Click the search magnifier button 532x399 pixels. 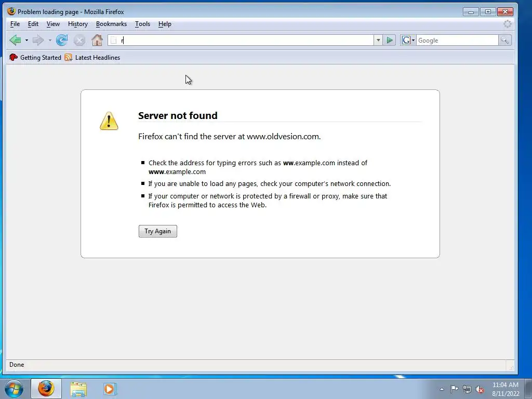click(505, 40)
